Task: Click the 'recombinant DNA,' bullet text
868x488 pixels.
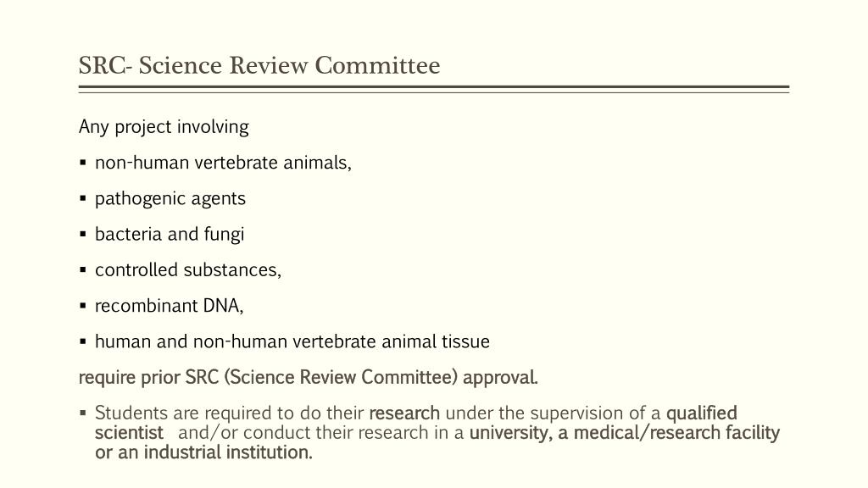Action: [169, 305]
